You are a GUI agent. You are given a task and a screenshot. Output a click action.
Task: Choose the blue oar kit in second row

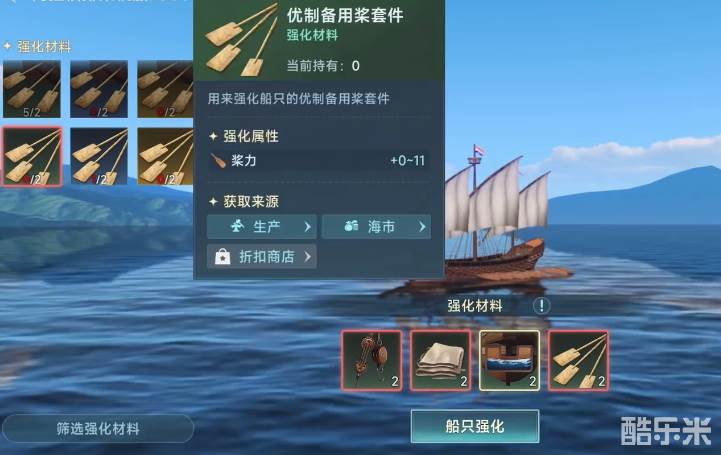99,157
